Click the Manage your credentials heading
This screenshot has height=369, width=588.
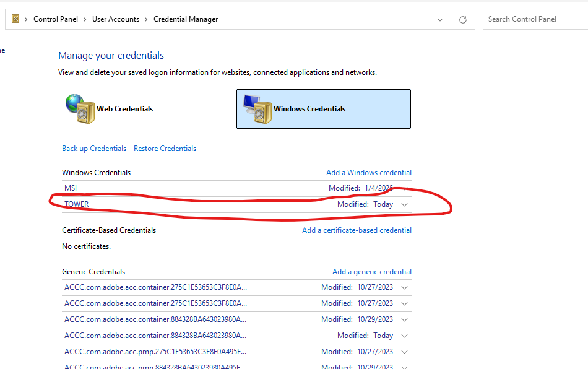coord(111,56)
